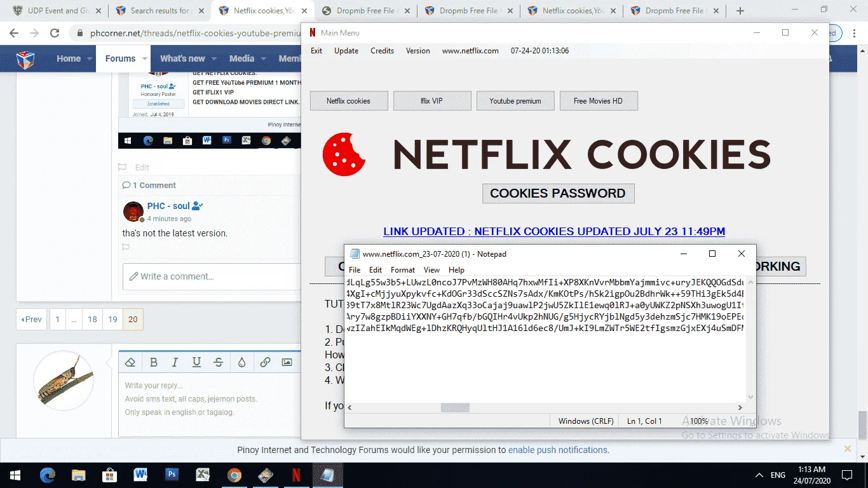This screenshot has width=868, height=488.
Task: Open Microsoft Store from the taskbar
Action: click(110, 475)
